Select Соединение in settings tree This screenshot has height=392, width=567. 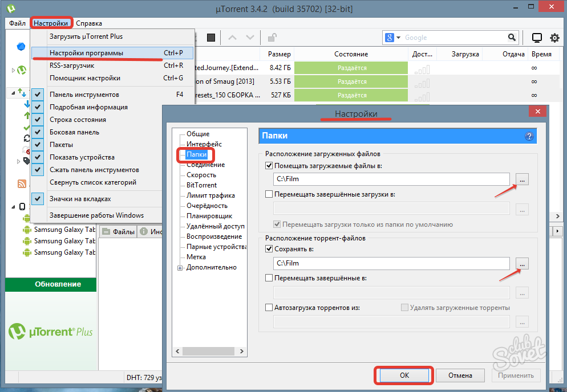click(205, 165)
